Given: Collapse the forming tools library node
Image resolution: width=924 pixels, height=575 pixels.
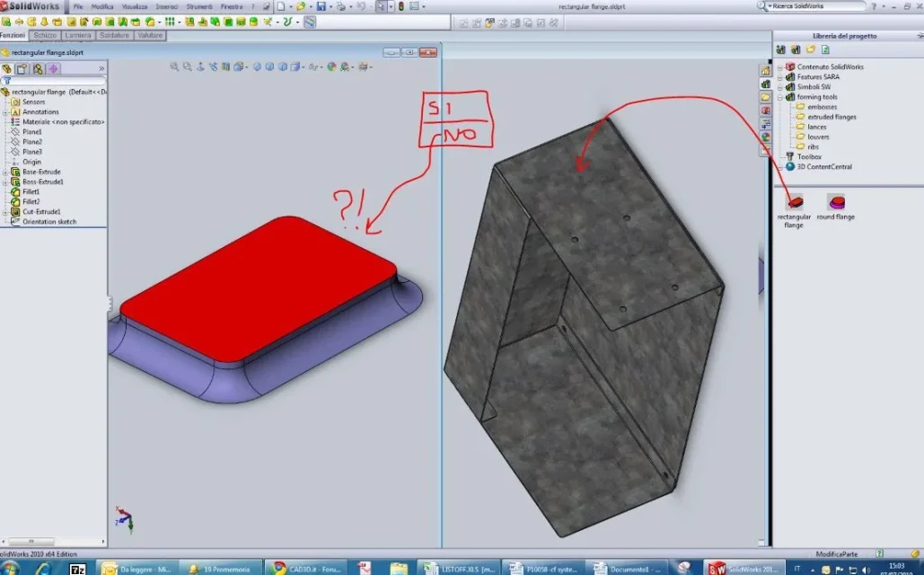Looking at the screenshot, I should (x=780, y=97).
